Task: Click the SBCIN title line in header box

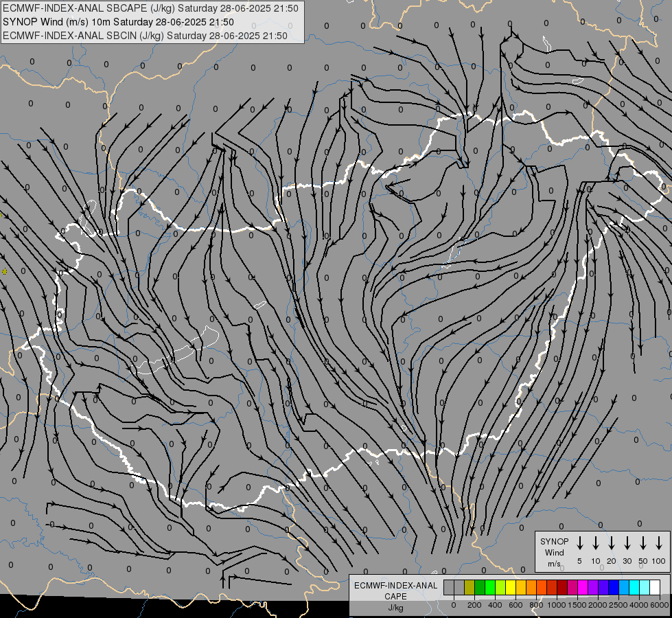Action: pyautogui.click(x=145, y=36)
